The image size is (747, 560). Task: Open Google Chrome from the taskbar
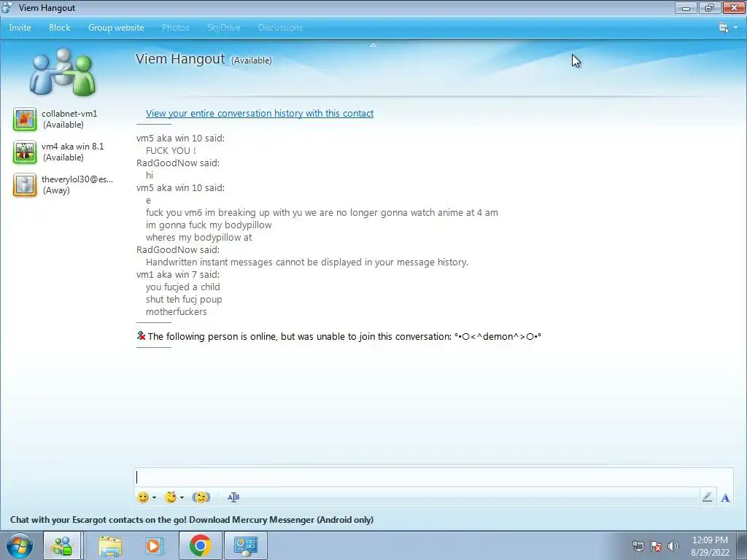(x=200, y=545)
